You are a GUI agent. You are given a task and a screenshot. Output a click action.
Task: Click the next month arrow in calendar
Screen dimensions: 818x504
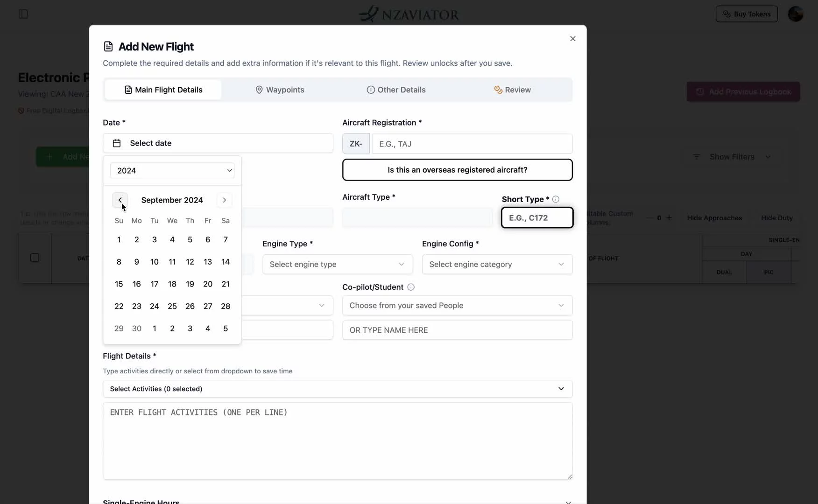tap(224, 200)
